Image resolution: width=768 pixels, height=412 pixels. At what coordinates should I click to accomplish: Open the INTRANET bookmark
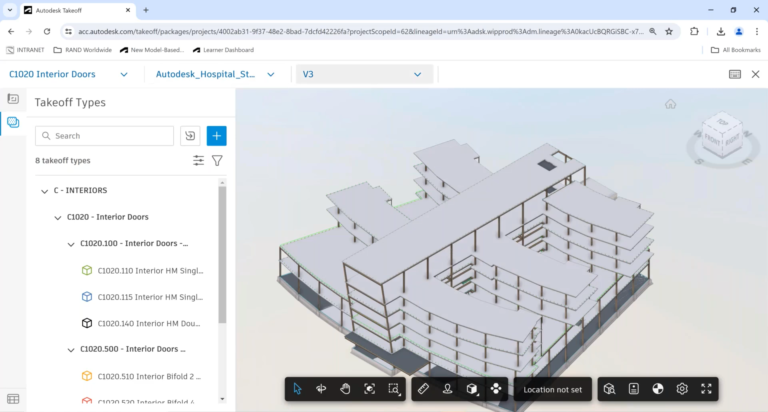click(x=25, y=50)
